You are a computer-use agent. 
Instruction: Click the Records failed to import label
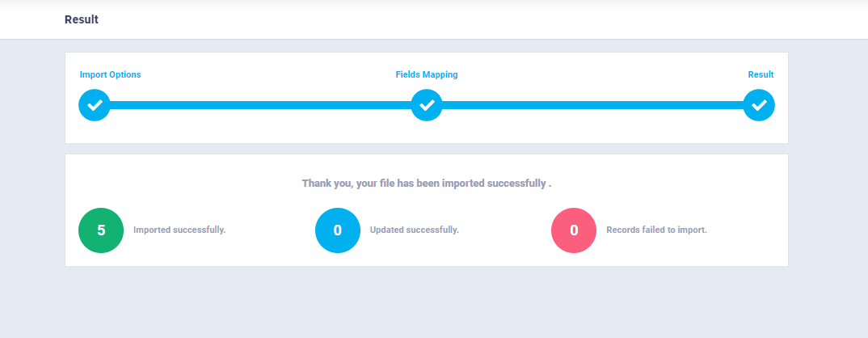pyautogui.click(x=656, y=230)
